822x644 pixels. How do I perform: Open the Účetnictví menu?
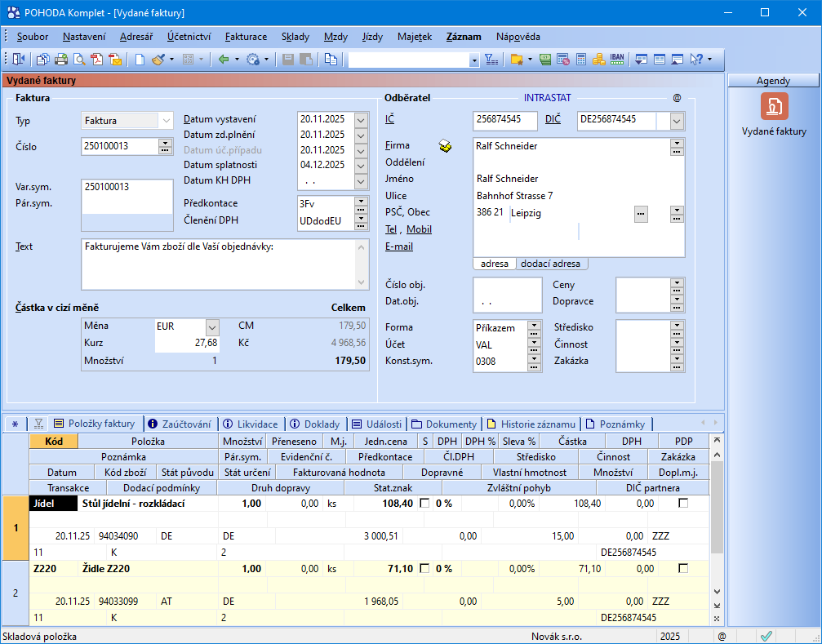[x=189, y=37]
